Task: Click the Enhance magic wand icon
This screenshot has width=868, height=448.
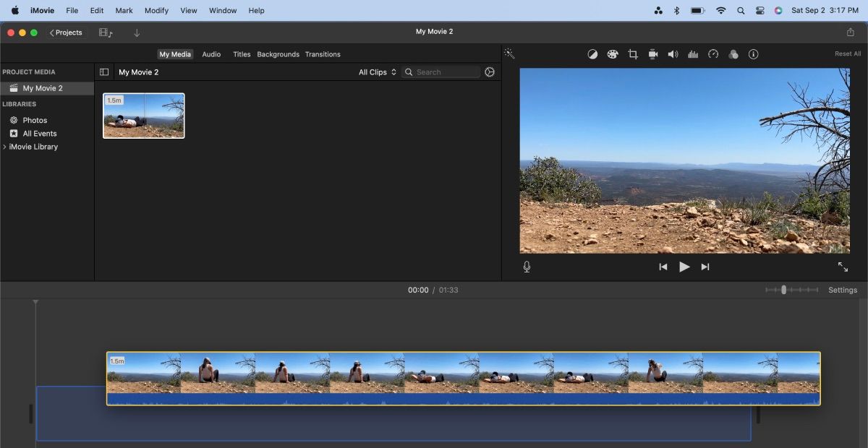Action: tap(509, 53)
